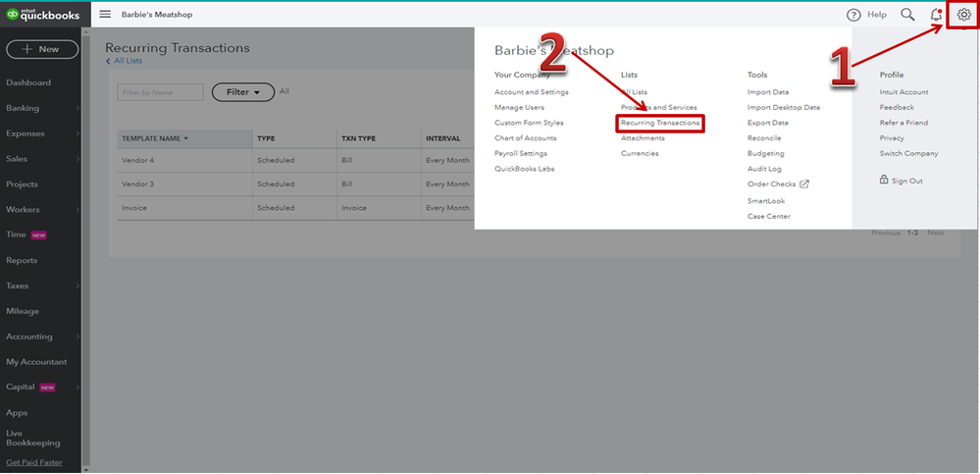This screenshot has width=980, height=474.
Task: Open Chart of Accounts
Action: 525,138
